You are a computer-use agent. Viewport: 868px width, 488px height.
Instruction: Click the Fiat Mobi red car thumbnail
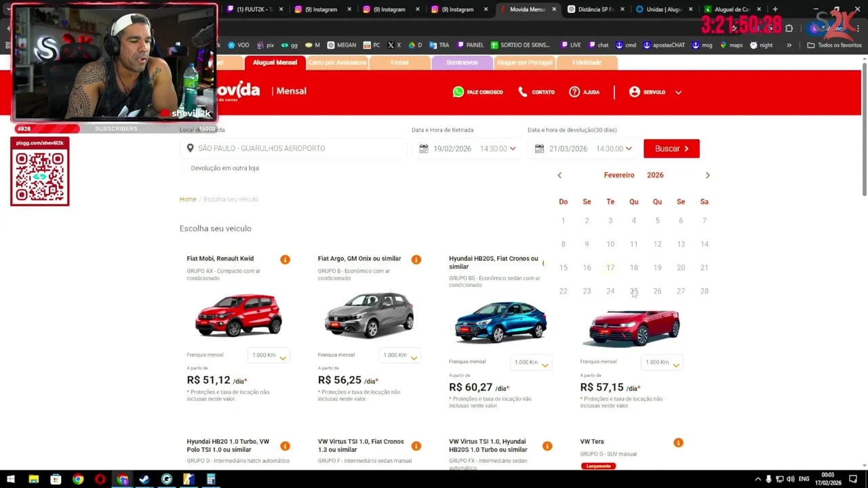(239, 314)
